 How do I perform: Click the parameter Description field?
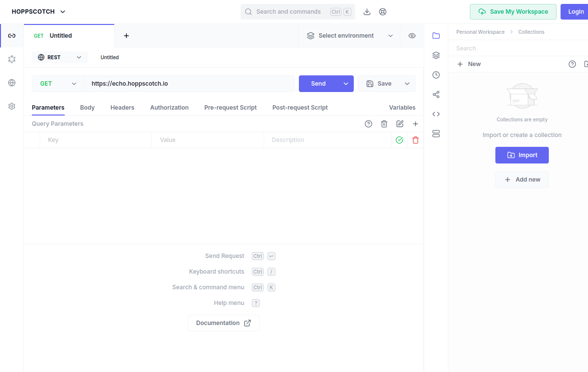tap(327, 140)
